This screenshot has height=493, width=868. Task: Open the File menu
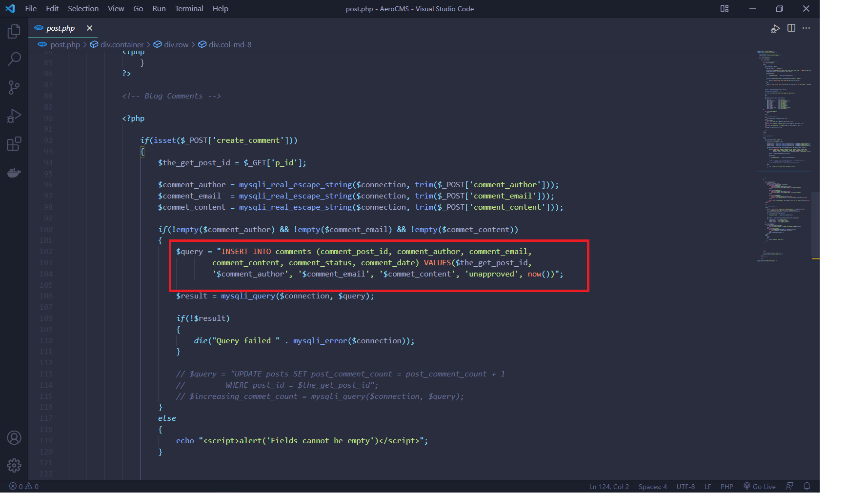click(x=31, y=9)
